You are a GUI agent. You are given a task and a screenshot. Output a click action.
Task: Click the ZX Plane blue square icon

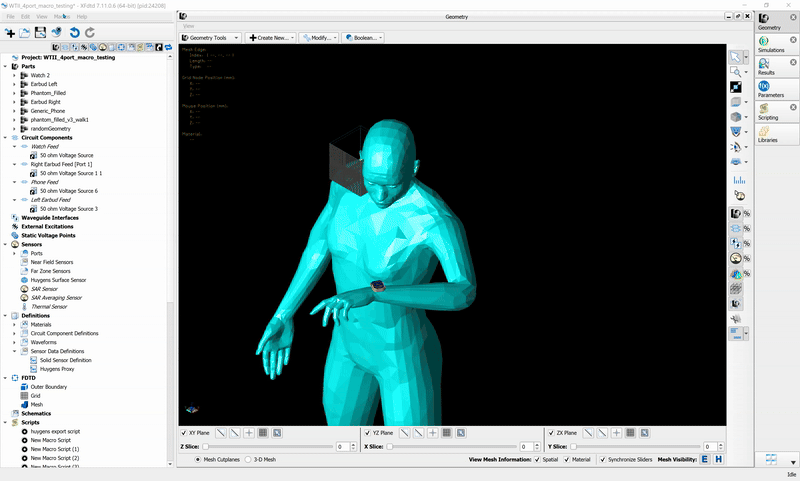tap(644, 433)
